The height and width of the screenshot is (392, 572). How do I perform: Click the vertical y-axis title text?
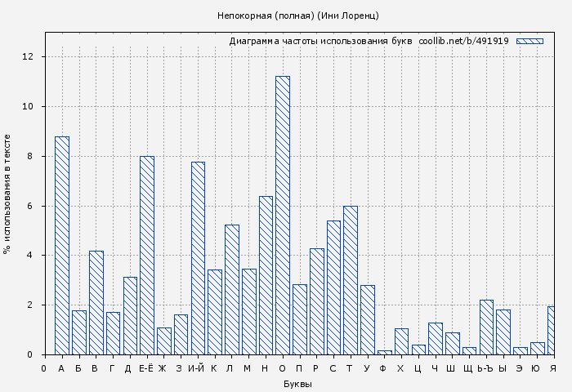coord(7,194)
